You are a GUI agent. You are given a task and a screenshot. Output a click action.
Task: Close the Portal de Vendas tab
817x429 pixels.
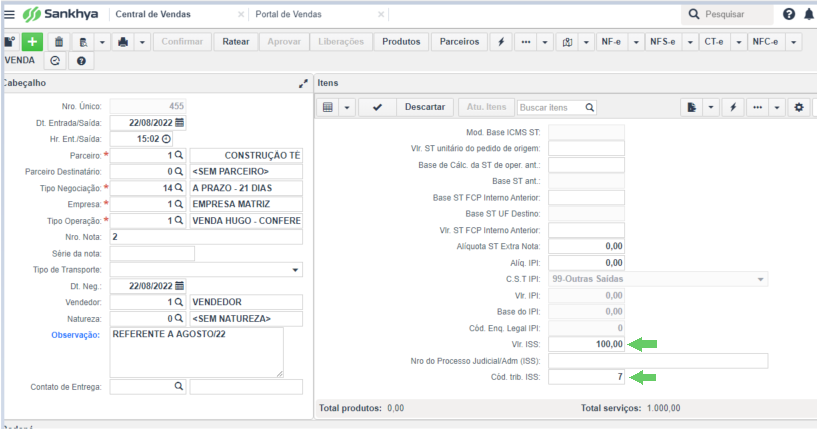click(381, 15)
